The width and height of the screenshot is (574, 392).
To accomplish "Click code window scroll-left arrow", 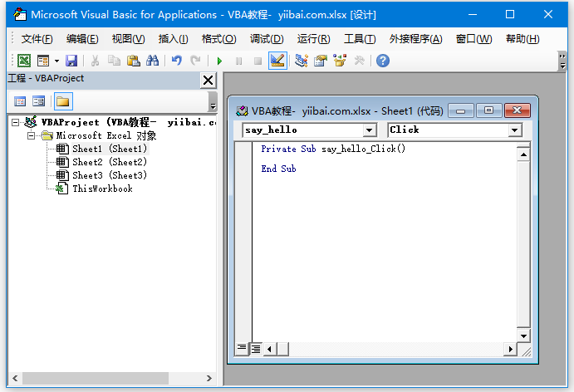I will point(270,349).
